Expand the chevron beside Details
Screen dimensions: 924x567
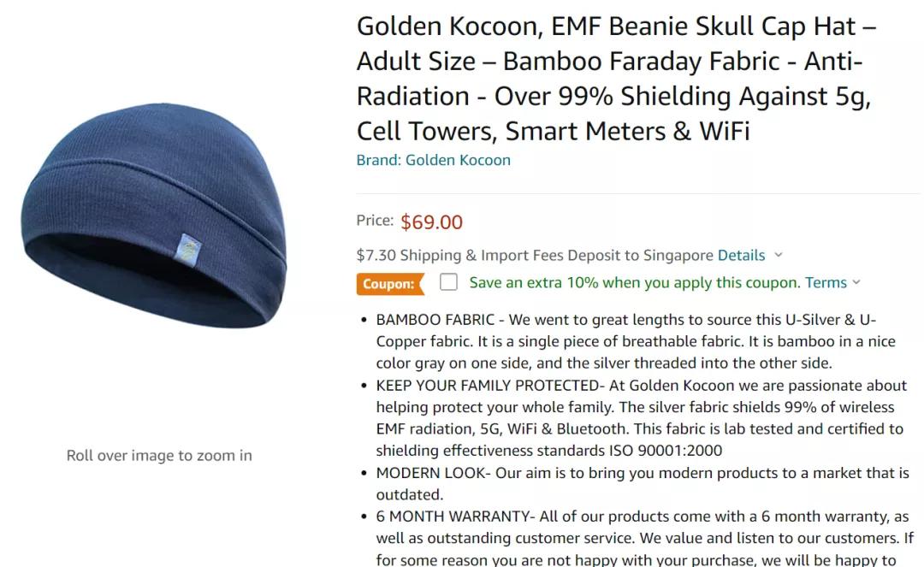[x=778, y=255]
